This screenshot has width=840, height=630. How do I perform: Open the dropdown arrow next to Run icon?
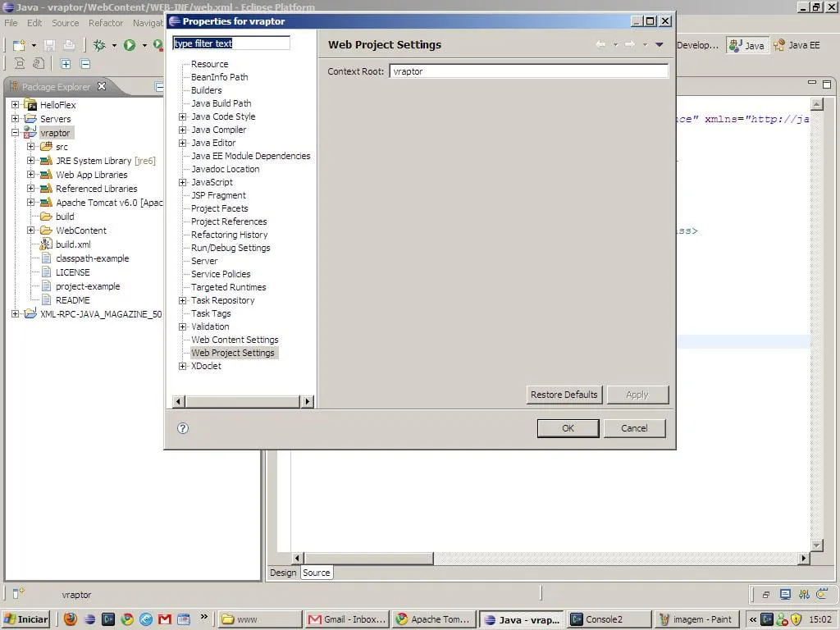click(144, 46)
